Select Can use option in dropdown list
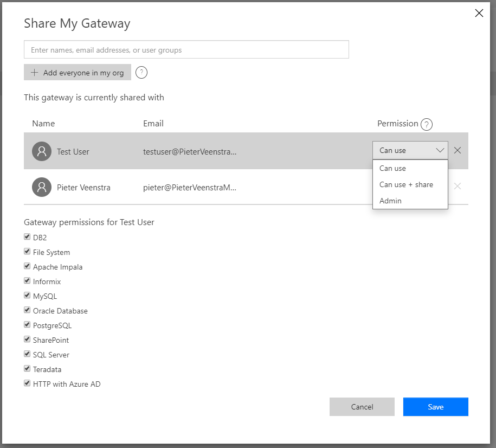Screen dimensions: 496x448 pyautogui.click(x=410, y=169)
